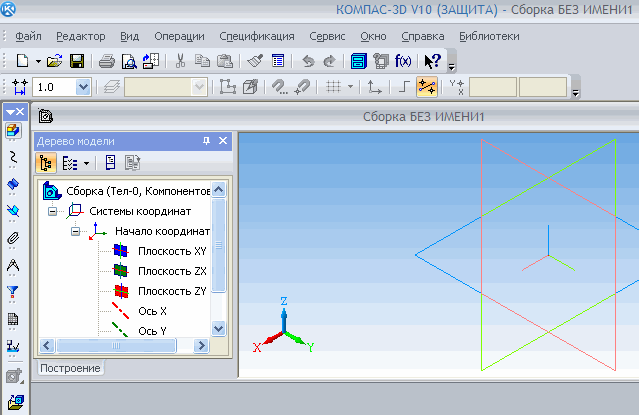Click the mates paperclip sidebar icon
This screenshot has height=415, width=639.
tap(13, 238)
